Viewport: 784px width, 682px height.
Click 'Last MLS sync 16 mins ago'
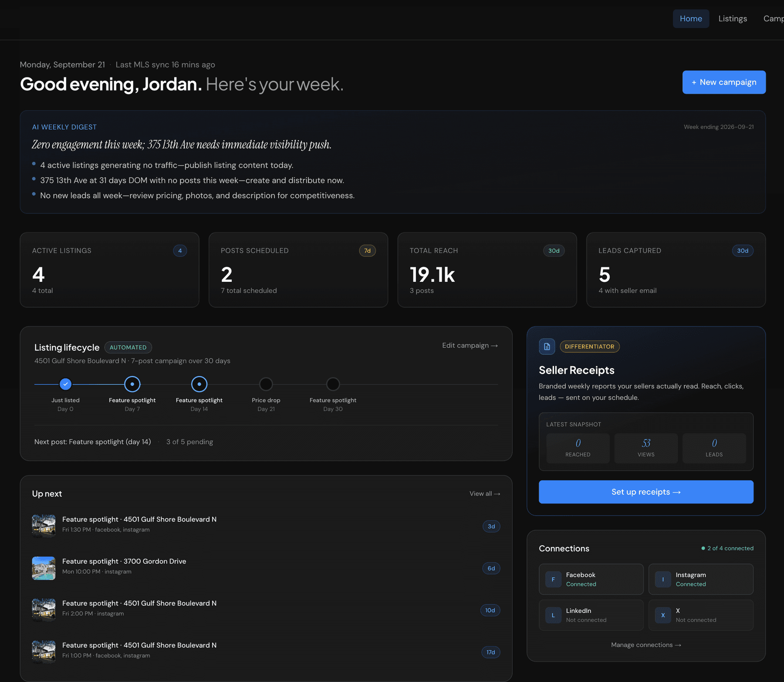click(x=165, y=65)
